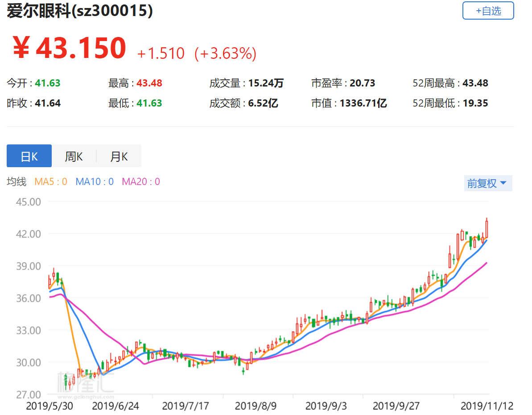Screen dimensions: 532x415
Task: Click the 今开 opening price 41.63
Action: [x=48, y=83]
